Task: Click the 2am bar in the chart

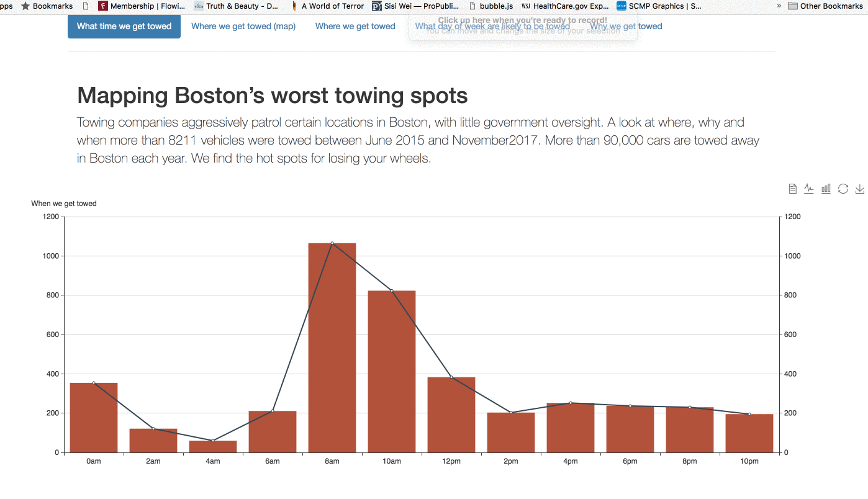Action: point(153,441)
